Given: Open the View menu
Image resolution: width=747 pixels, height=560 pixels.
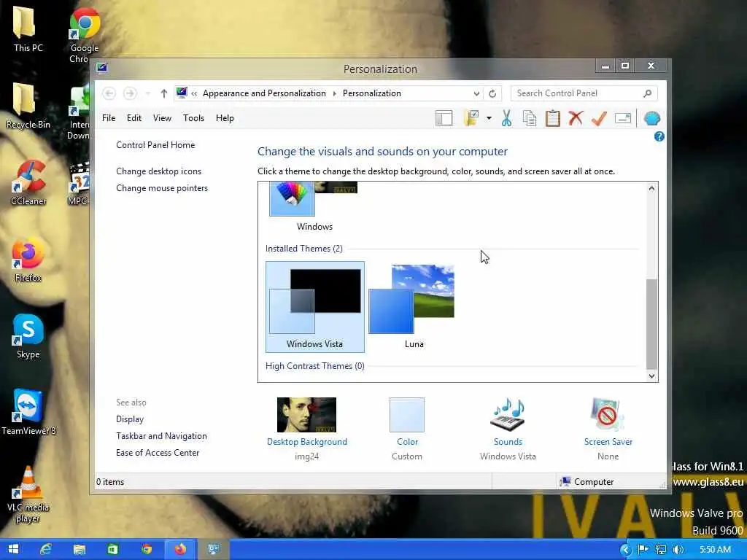Looking at the screenshot, I should (162, 118).
